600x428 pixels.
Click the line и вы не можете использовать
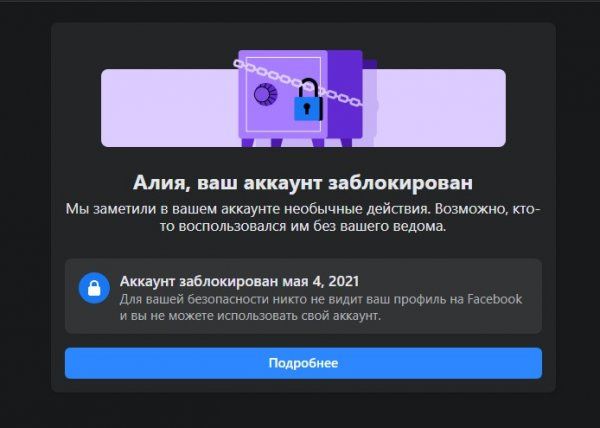[x=250, y=316]
